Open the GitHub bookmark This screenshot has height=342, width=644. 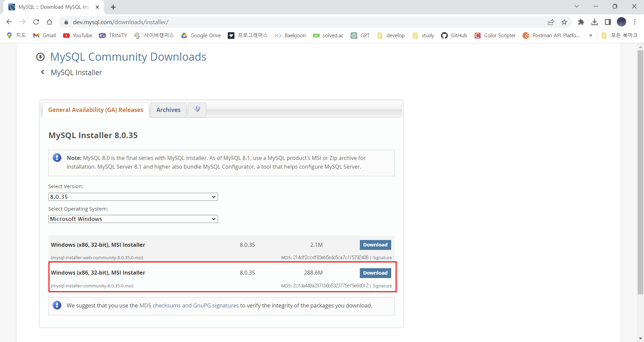[454, 35]
